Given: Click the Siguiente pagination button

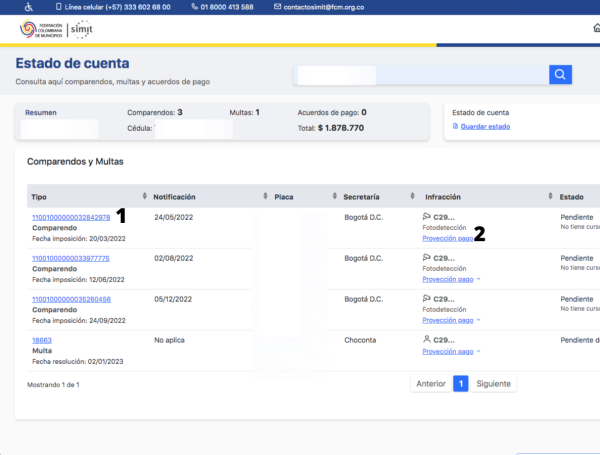Looking at the screenshot, I should click(493, 383).
